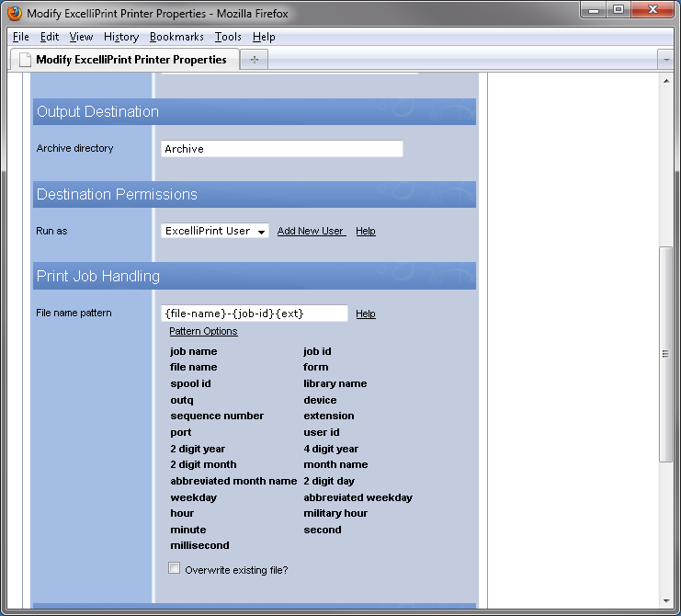The width and height of the screenshot is (681, 616).
Task: Insert the abbreviated weekday option
Action: coord(358,497)
